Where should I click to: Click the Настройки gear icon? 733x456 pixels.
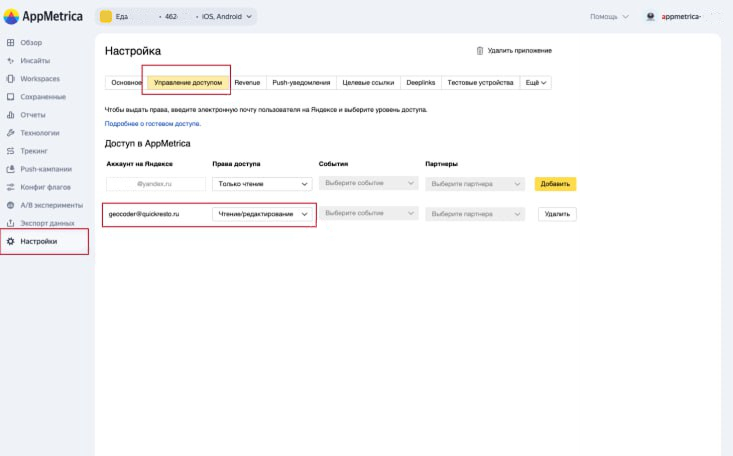10,241
